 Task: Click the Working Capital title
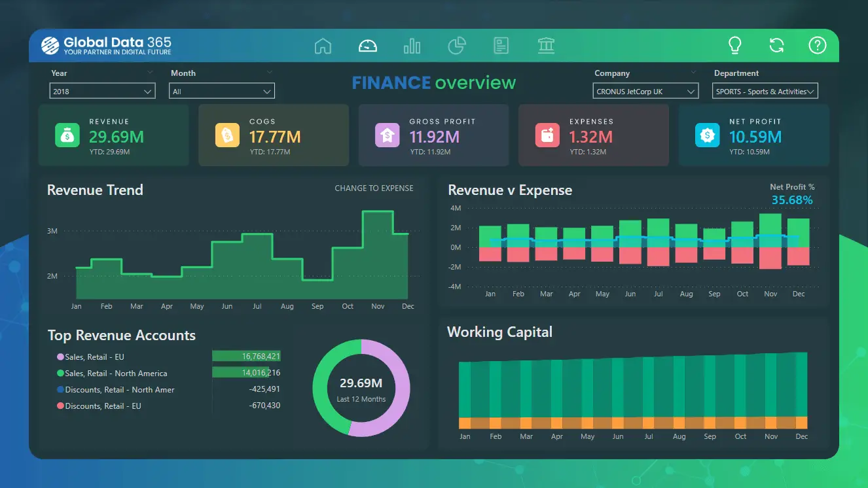(499, 332)
